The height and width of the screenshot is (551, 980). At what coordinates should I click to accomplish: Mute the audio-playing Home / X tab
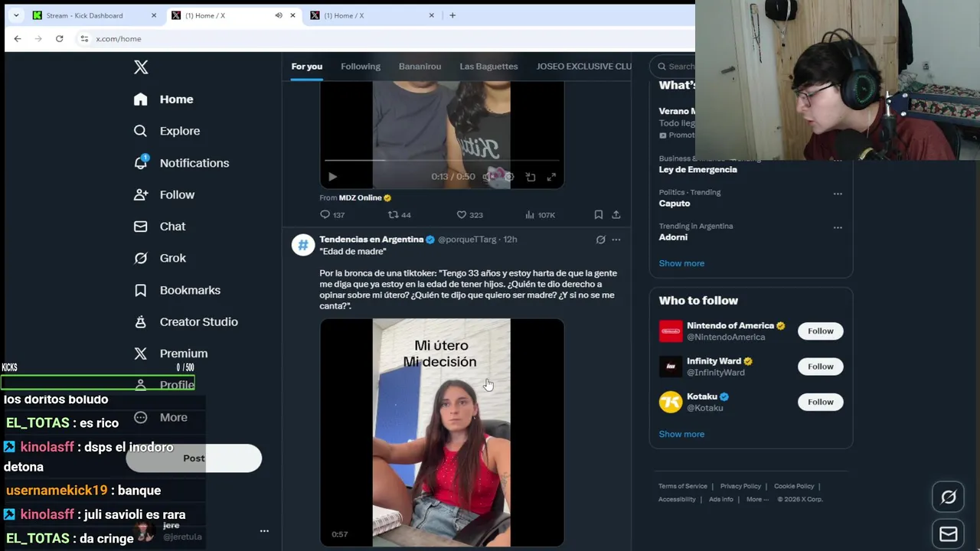pos(279,15)
